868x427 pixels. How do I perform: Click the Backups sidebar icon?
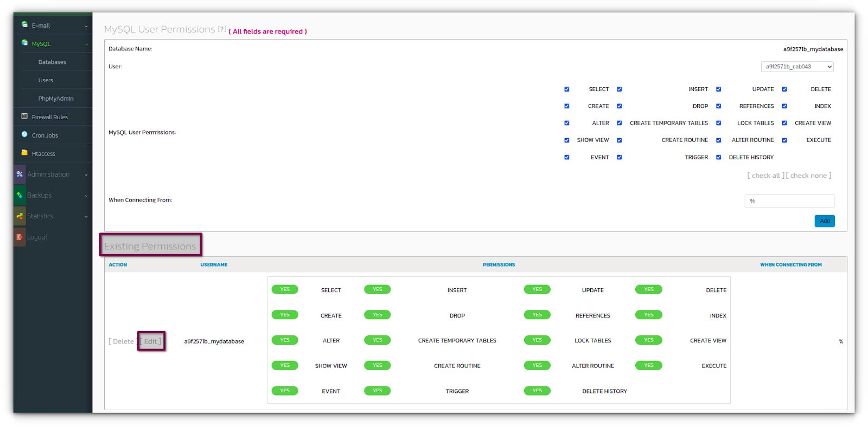[x=20, y=195]
